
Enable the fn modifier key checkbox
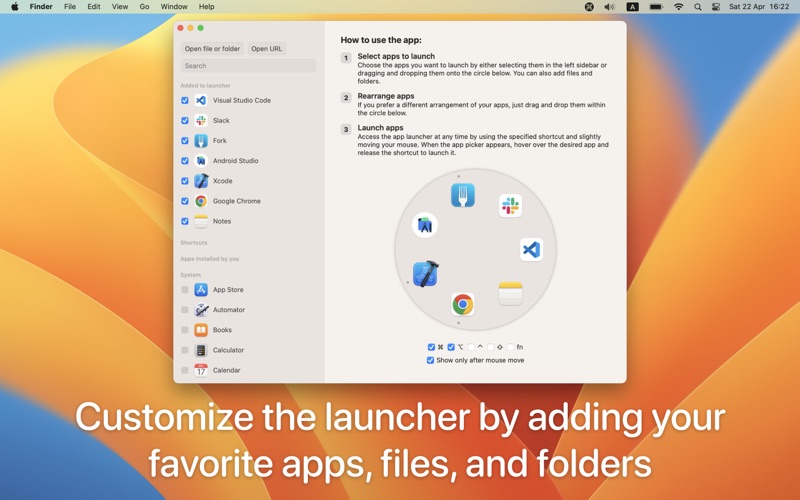pos(511,347)
